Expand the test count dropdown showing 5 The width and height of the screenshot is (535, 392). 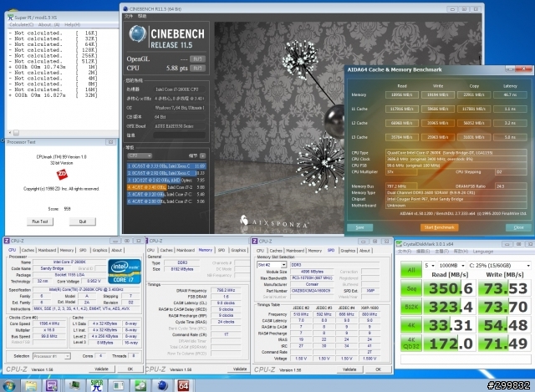pyautogui.click(x=429, y=266)
